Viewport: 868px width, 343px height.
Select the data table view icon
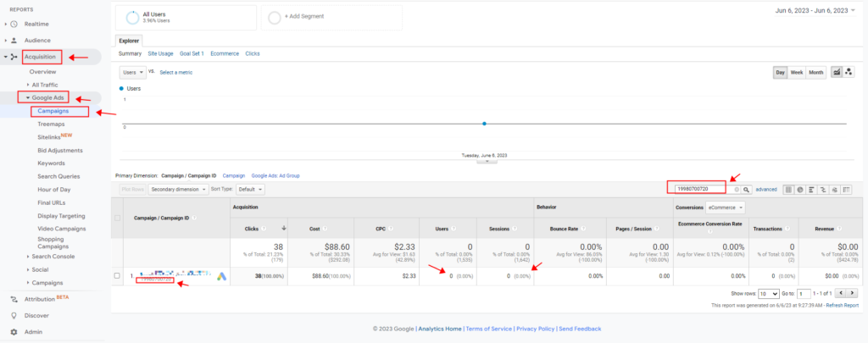[x=789, y=190]
